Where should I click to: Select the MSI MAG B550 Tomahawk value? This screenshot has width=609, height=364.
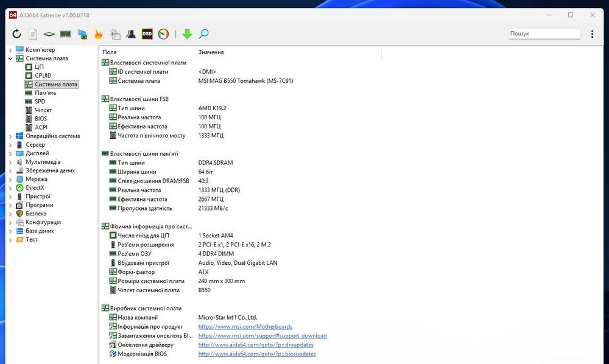pos(245,81)
